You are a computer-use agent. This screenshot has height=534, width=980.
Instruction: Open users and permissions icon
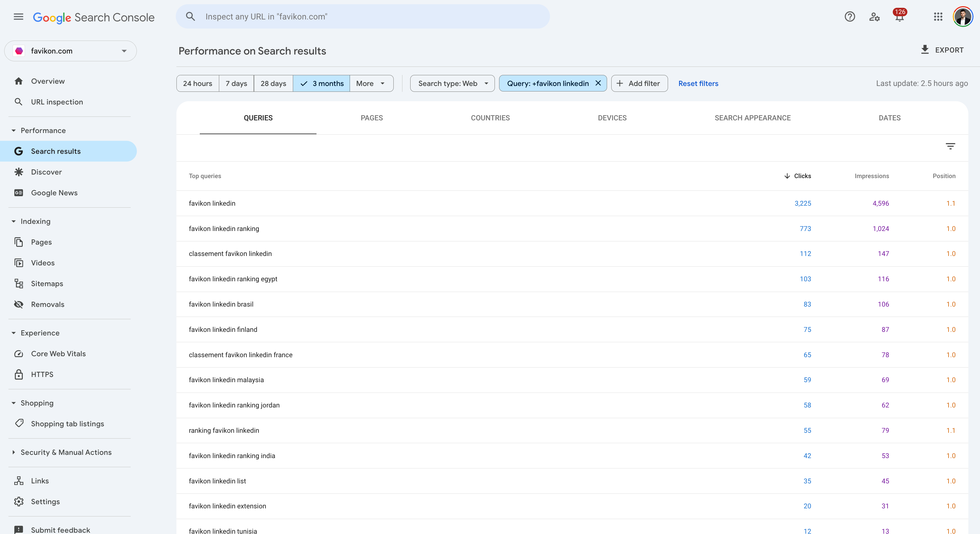click(x=874, y=17)
